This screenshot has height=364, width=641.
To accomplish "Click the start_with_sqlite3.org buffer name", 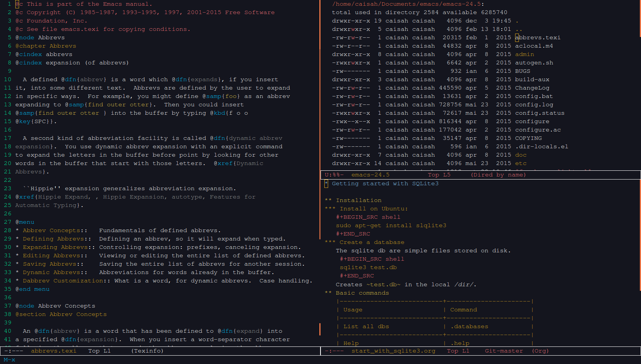I will [x=393, y=351].
